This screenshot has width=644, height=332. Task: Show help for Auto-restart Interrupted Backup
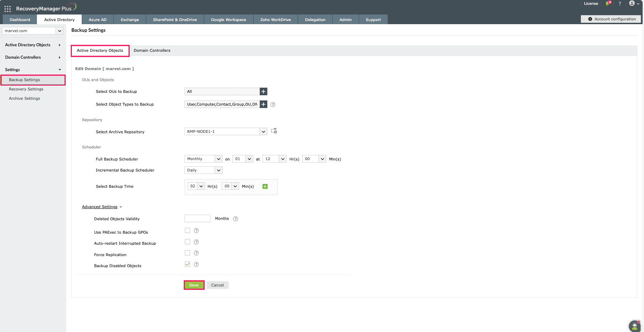[x=196, y=242]
